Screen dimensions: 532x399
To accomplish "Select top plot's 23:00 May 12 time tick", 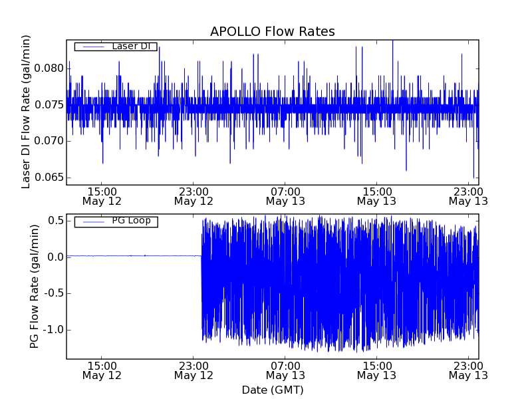I will (194, 196).
